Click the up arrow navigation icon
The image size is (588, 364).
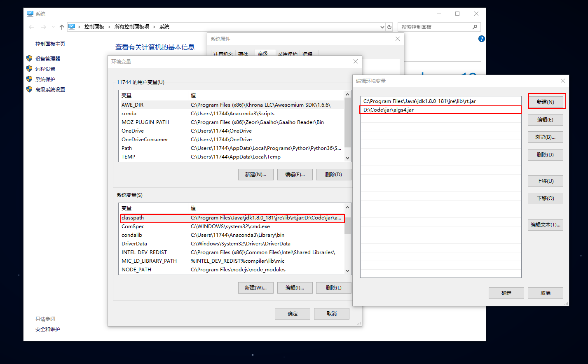pyautogui.click(x=62, y=27)
